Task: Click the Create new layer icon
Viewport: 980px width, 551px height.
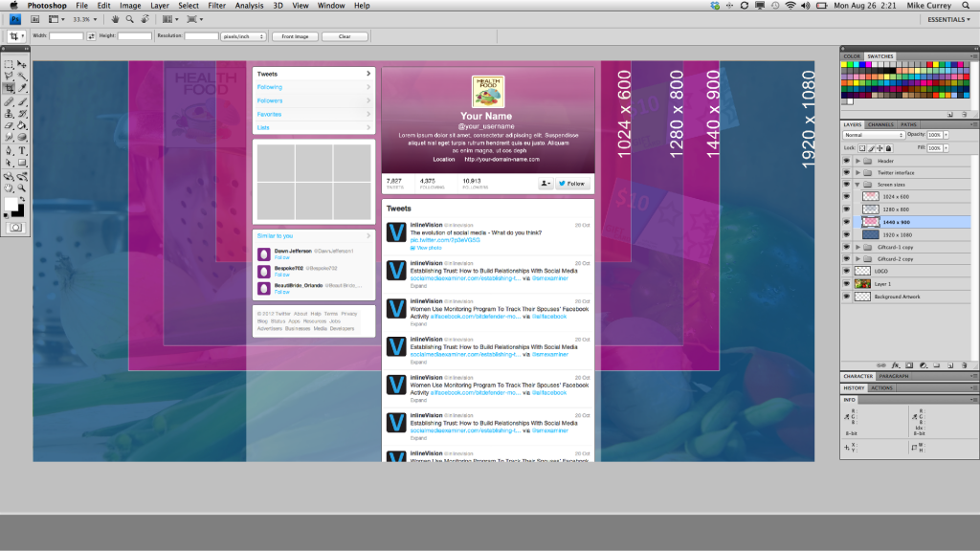Action: (949, 364)
